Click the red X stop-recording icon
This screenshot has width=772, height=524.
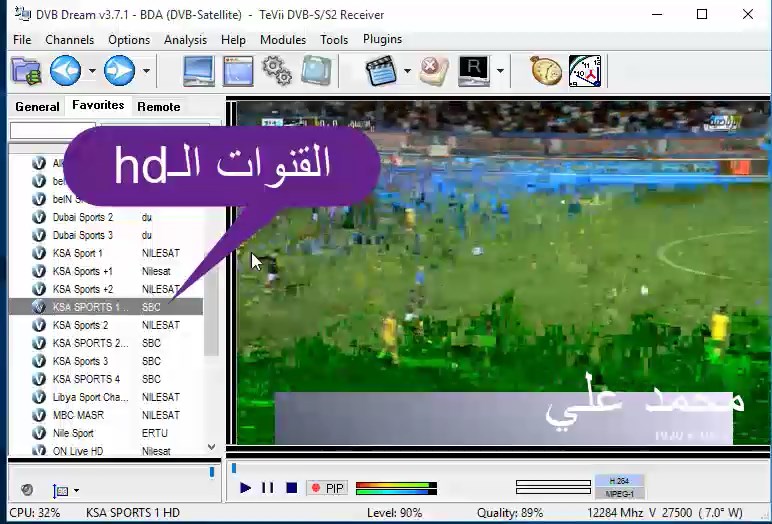[433, 71]
